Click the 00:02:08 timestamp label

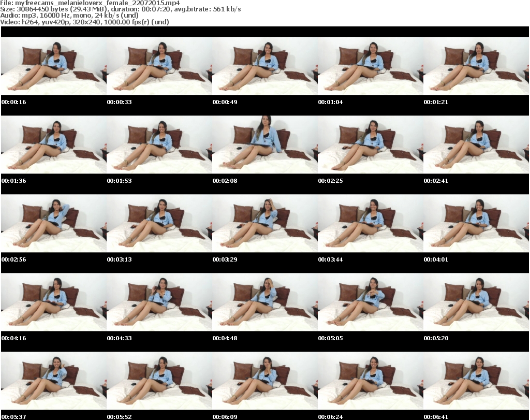pyautogui.click(x=225, y=181)
